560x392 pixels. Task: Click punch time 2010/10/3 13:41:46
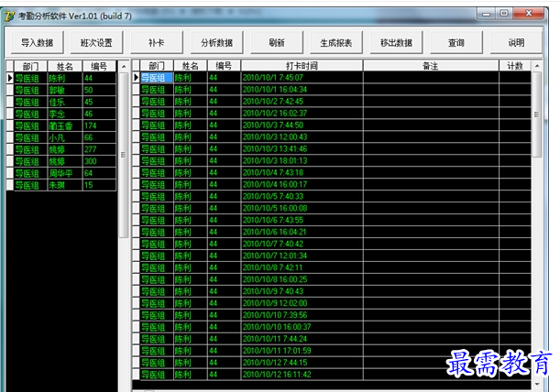coord(275,149)
